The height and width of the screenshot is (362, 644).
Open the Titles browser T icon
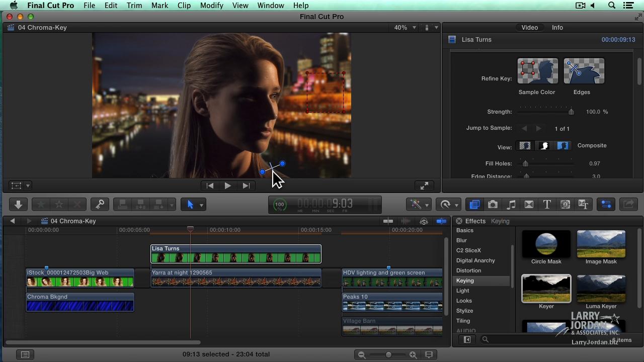pos(547,205)
